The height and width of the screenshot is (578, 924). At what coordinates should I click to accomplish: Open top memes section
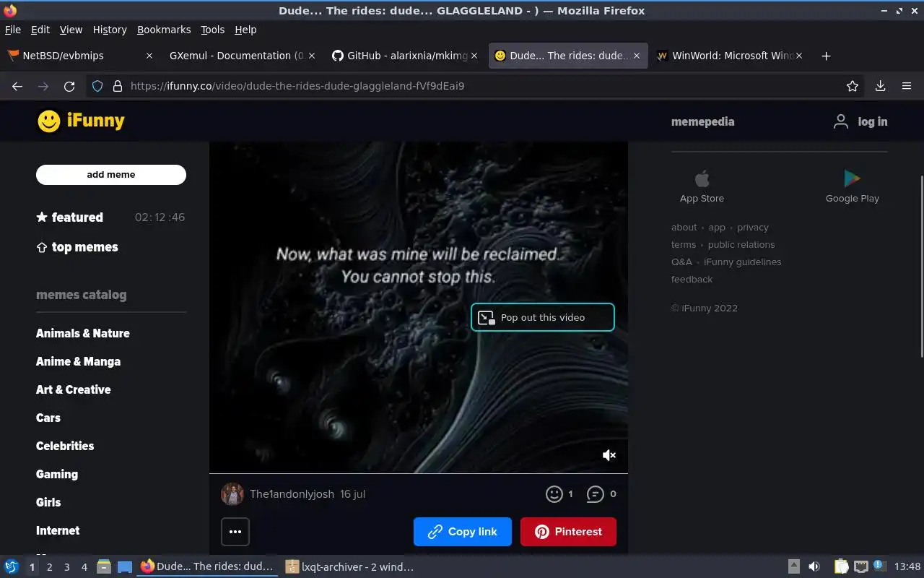point(77,247)
